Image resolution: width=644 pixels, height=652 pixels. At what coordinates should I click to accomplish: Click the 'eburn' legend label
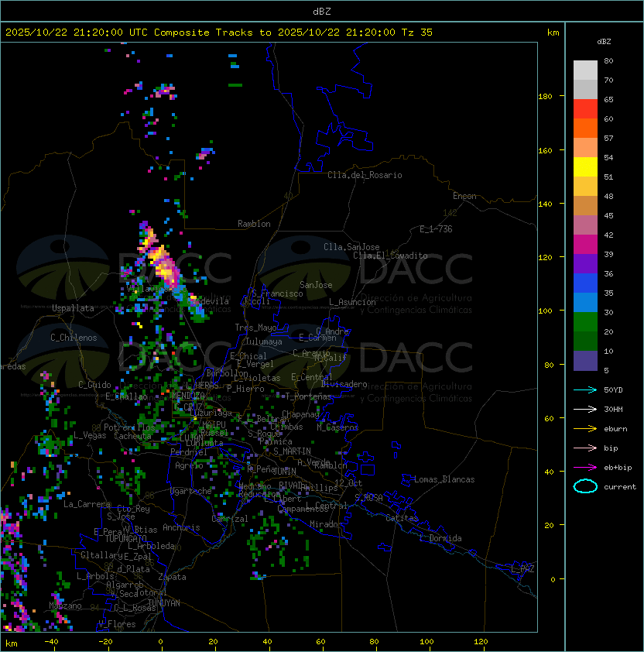(615, 429)
